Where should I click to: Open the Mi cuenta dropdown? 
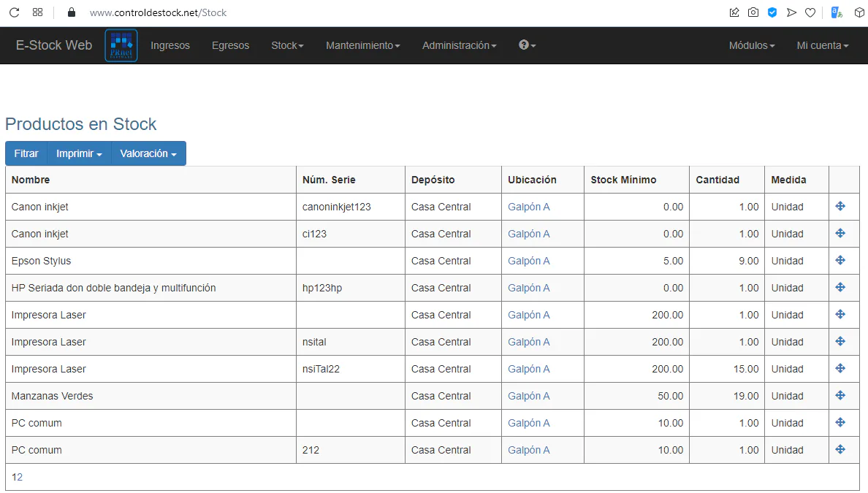pyautogui.click(x=823, y=45)
